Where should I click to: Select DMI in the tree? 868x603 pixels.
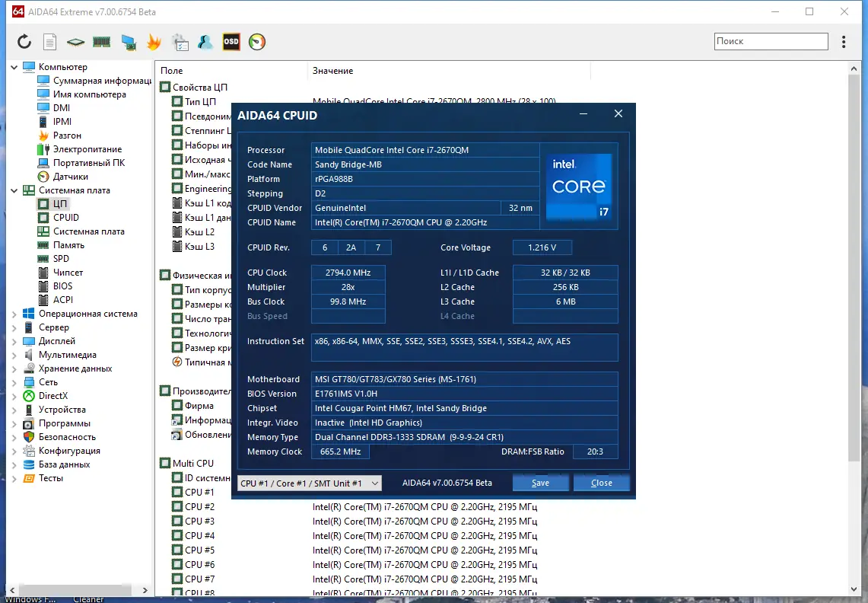pyautogui.click(x=54, y=108)
